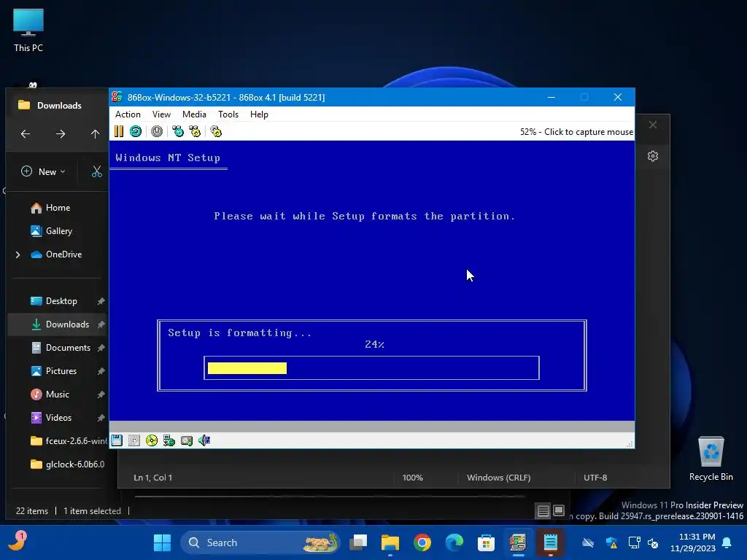747x560 pixels.
Task: Open the Tools menu in 86Box
Action: point(228,114)
